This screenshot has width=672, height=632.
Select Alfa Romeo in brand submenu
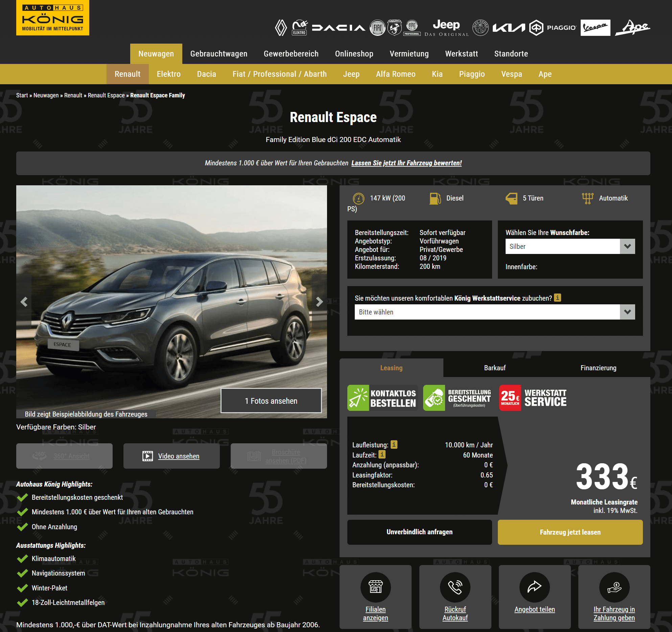pos(396,74)
